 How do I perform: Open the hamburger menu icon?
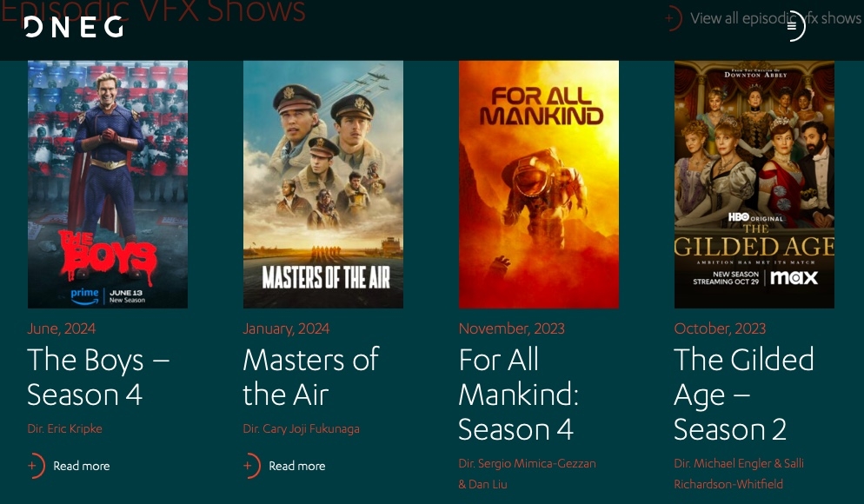pos(794,26)
